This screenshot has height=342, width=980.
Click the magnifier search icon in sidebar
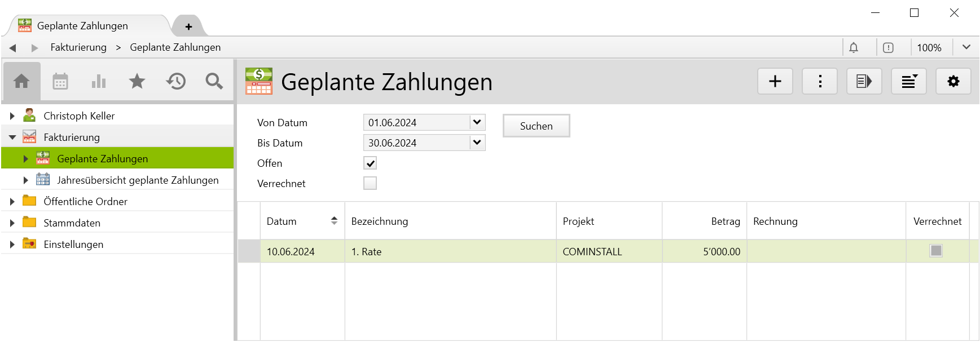point(214,82)
